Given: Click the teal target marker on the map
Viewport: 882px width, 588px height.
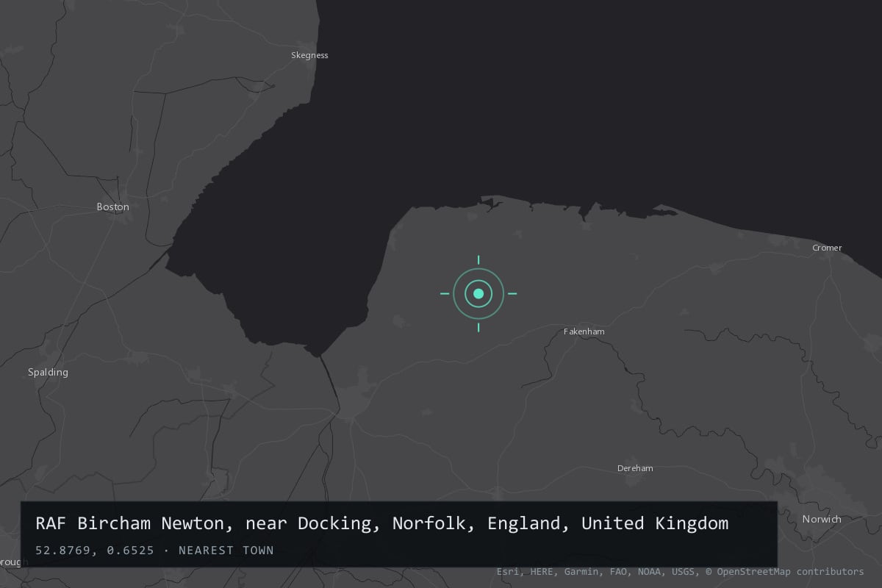Looking at the screenshot, I should click(x=478, y=293).
